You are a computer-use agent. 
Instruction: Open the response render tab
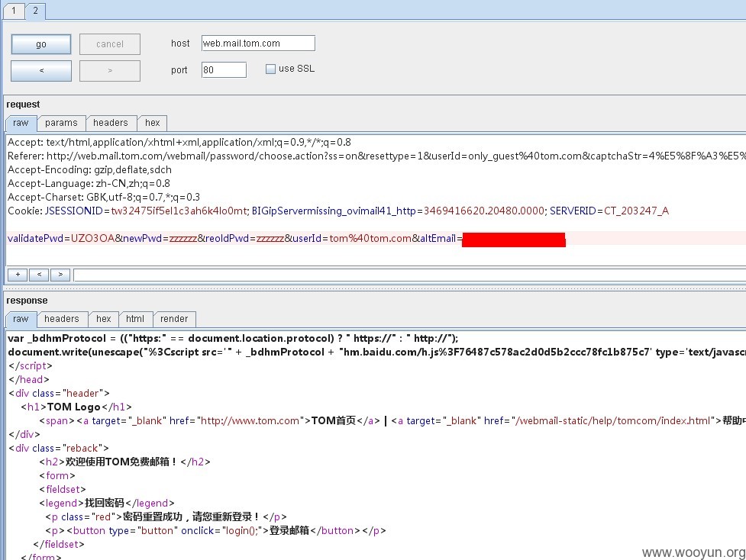[174, 319]
